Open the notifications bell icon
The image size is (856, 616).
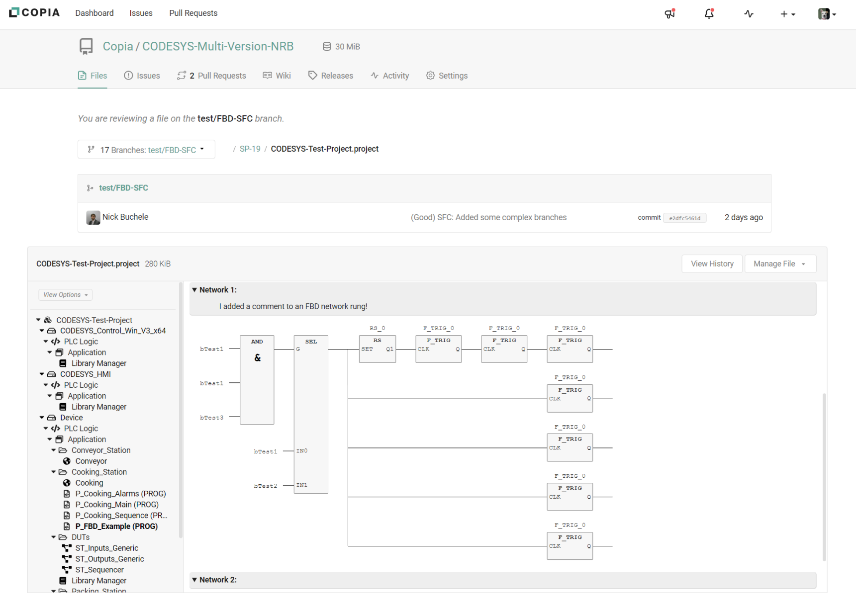click(709, 14)
